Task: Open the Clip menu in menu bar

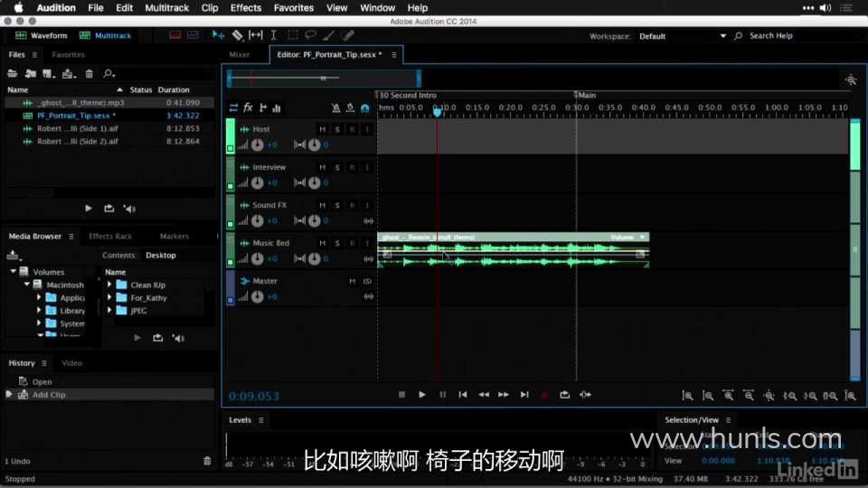Action: pyautogui.click(x=209, y=8)
